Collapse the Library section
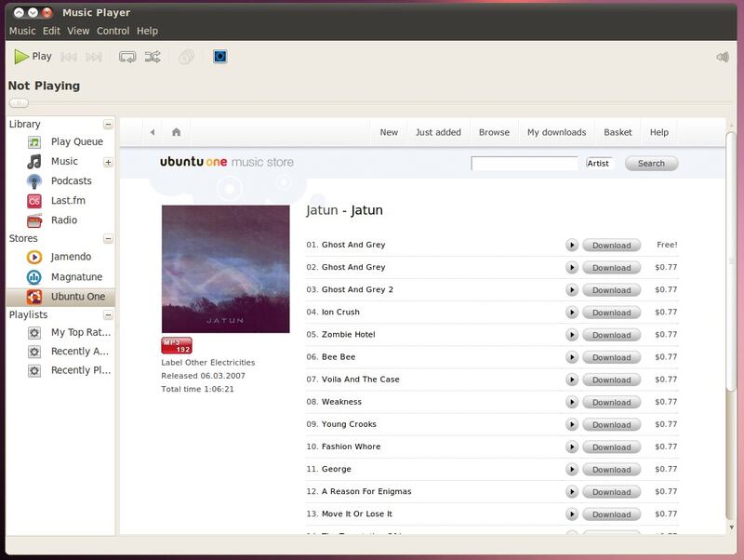Image resolution: width=744 pixels, height=560 pixels. (x=108, y=124)
